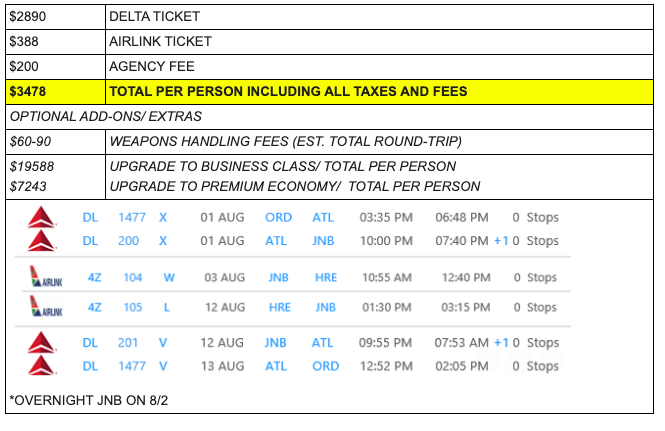
Task: Click the Delta logo beside flight DL 201
Action: [42, 342]
